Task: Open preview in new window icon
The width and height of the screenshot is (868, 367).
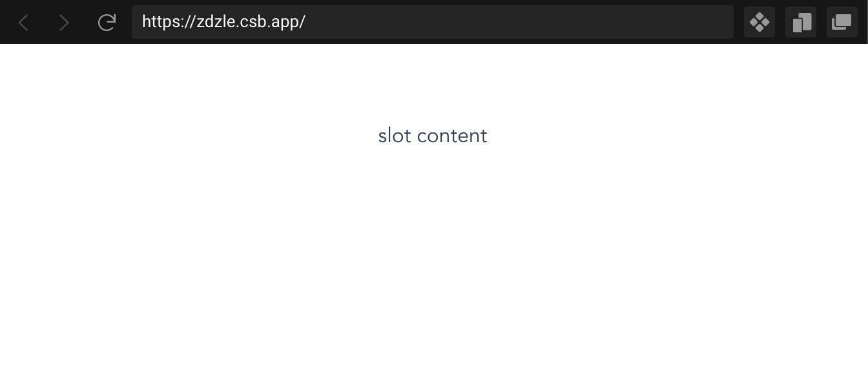Action: click(842, 23)
